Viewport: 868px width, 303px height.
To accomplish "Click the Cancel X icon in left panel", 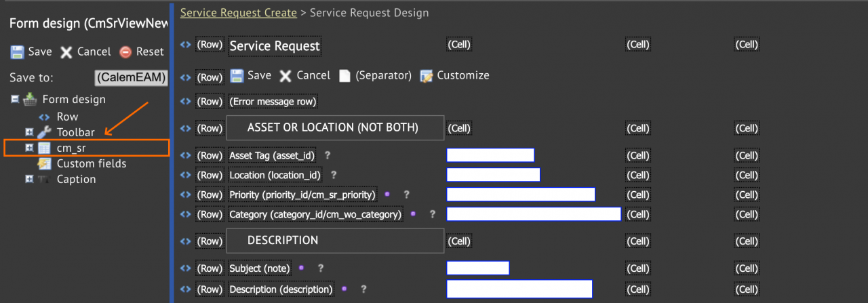I will 66,52.
